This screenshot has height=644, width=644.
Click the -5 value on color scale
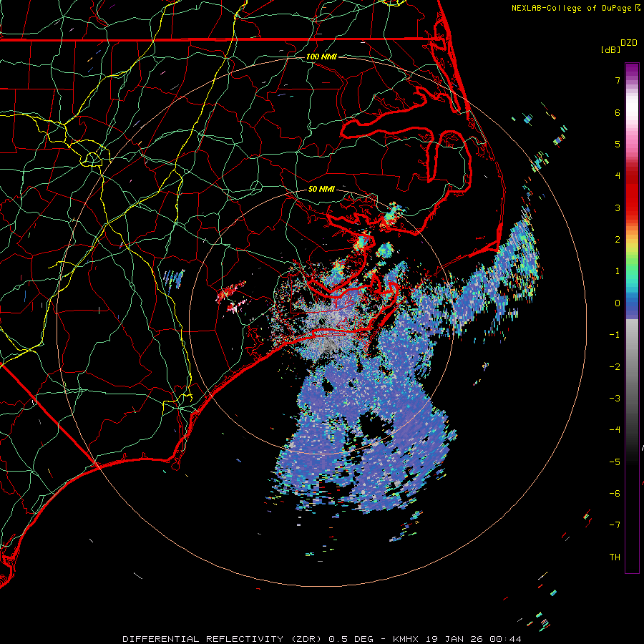(x=615, y=462)
